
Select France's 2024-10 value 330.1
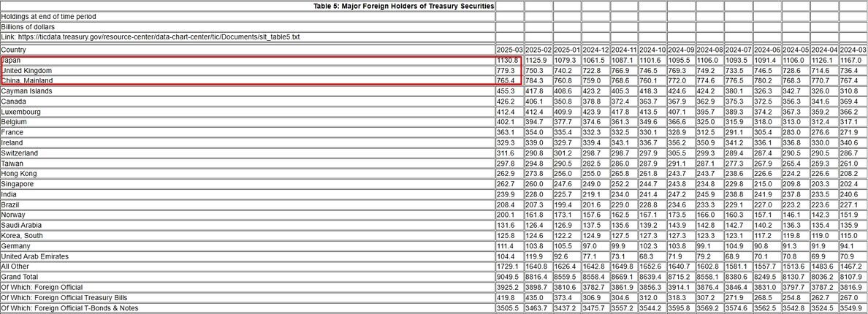click(652, 132)
